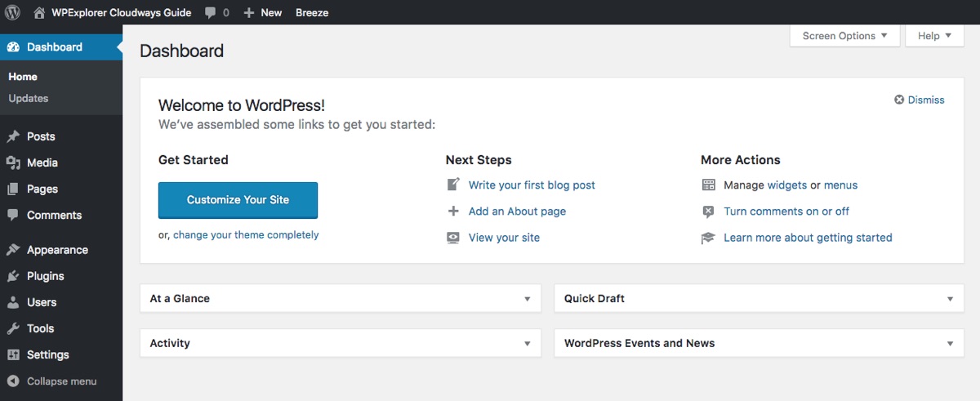Click the Collapse menu label
This screenshot has height=401, width=980.
click(x=61, y=381)
